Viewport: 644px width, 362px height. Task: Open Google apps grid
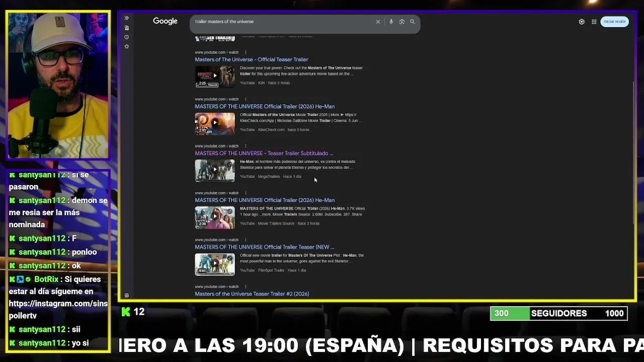pyautogui.click(x=594, y=22)
